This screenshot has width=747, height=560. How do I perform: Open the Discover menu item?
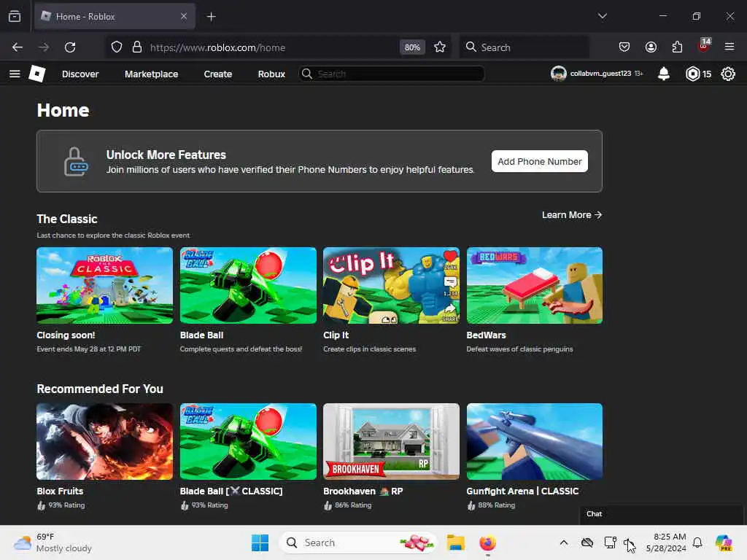pyautogui.click(x=80, y=74)
